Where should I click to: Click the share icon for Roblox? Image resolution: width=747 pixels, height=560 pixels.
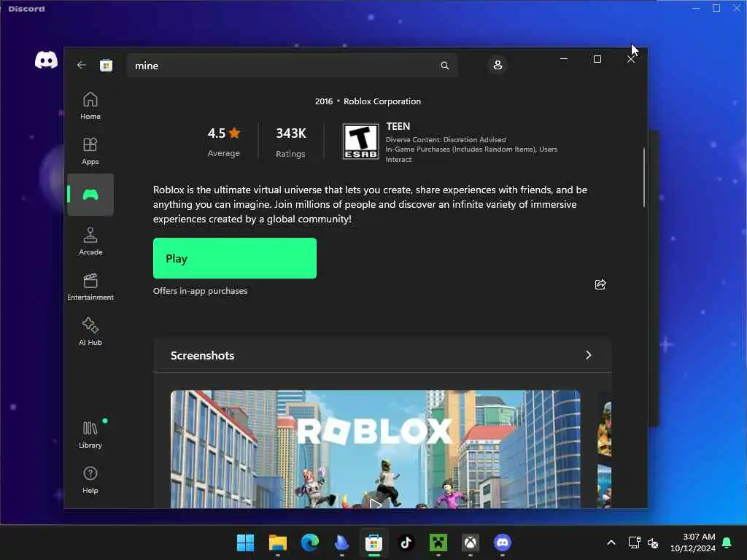point(600,284)
